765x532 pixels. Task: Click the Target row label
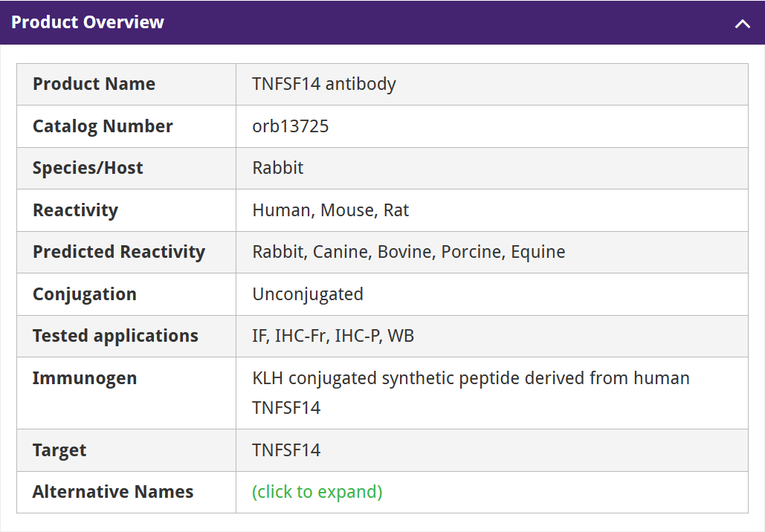[x=59, y=450]
